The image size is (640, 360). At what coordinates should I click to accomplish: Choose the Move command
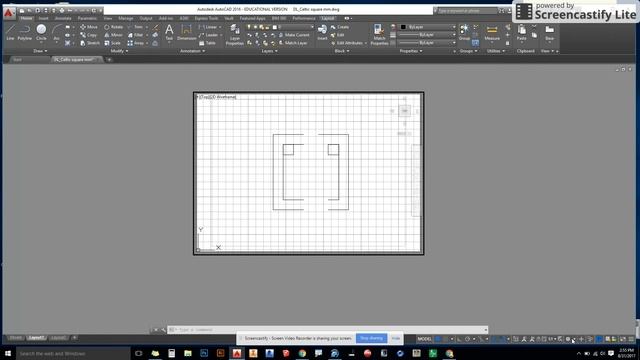(x=89, y=27)
